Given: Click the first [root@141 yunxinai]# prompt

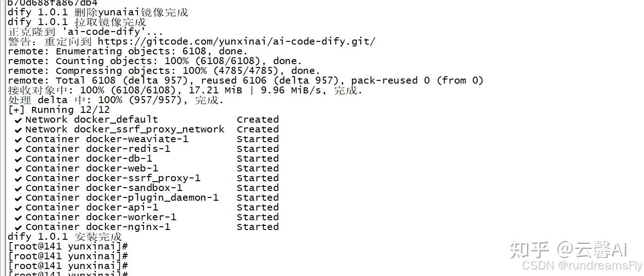Looking at the screenshot, I should coord(68,246).
